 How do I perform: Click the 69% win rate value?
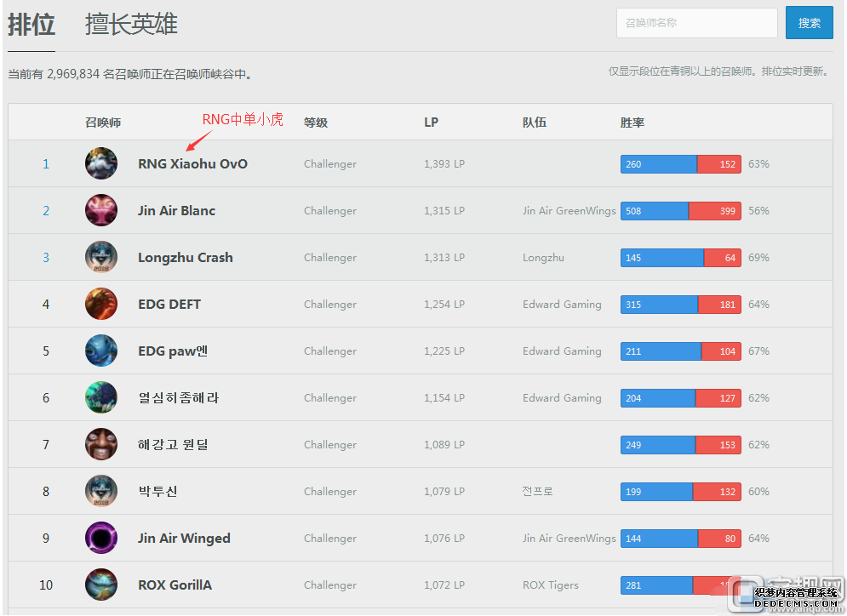tap(758, 258)
